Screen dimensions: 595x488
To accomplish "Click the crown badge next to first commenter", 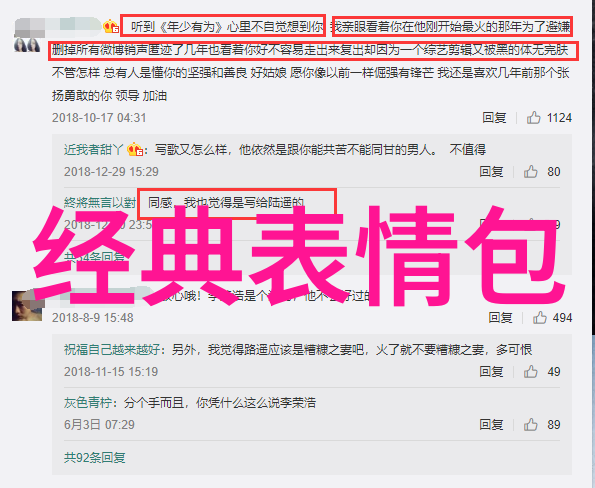I will point(111,26).
